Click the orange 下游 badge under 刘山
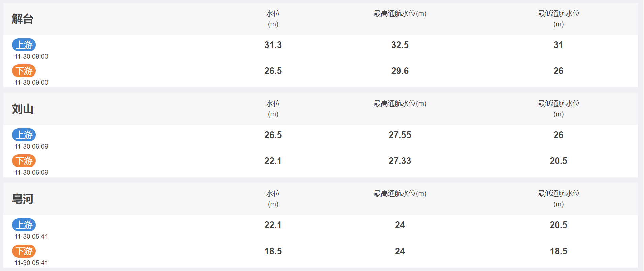644x271 pixels. [24, 161]
